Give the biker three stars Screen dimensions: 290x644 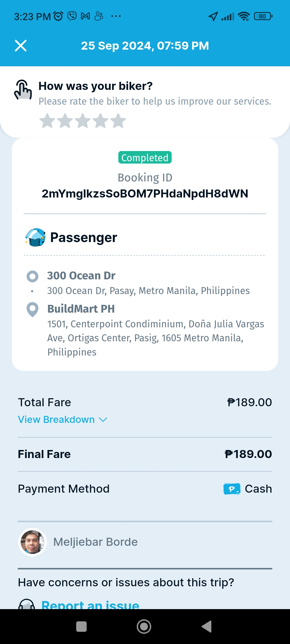click(x=83, y=121)
